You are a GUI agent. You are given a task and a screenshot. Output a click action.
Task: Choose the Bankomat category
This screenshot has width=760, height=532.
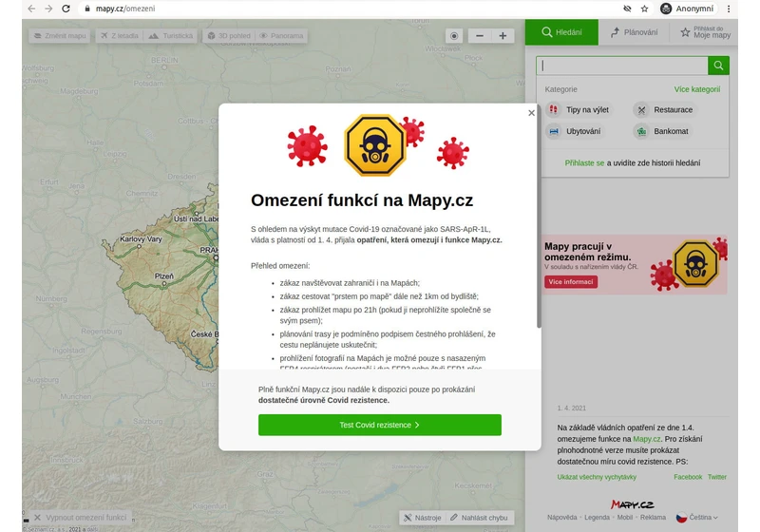pyautogui.click(x=662, y=131)
